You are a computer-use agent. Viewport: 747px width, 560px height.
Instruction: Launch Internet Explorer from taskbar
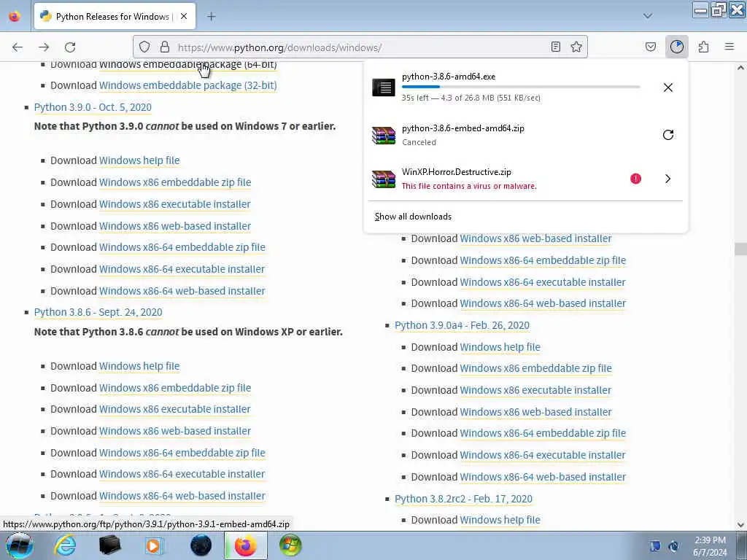click(65, 545)
